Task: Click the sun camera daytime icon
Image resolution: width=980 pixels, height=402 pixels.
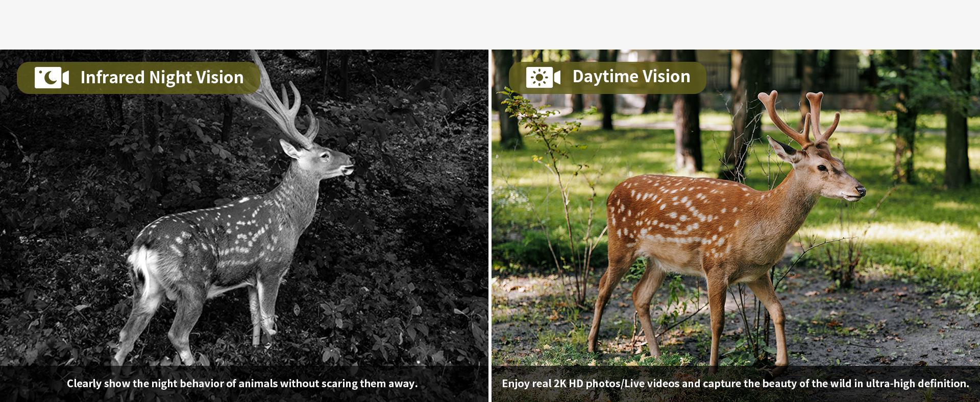Action: [543, 77]
